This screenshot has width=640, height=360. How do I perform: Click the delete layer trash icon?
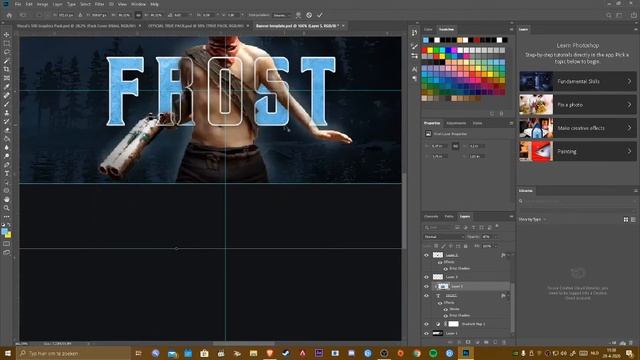click(504, 342)
